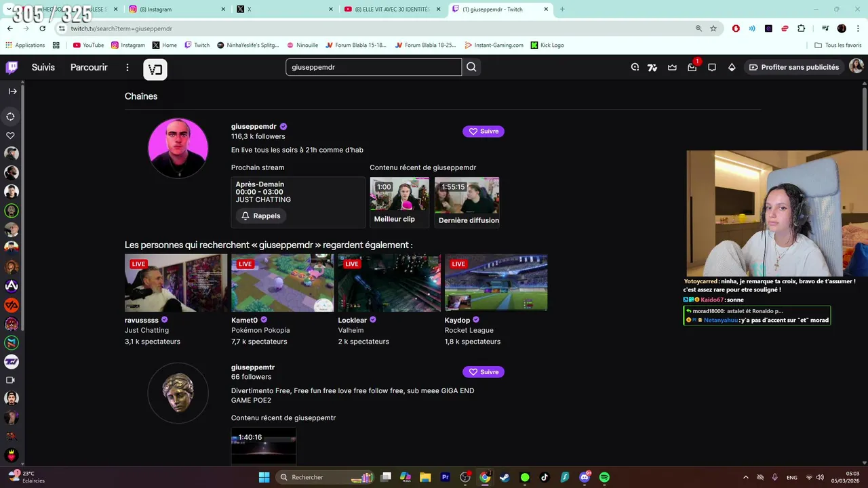Open giuseppemdr profile picture
Viewport: 868px width, 488px height.
[178, 148]
